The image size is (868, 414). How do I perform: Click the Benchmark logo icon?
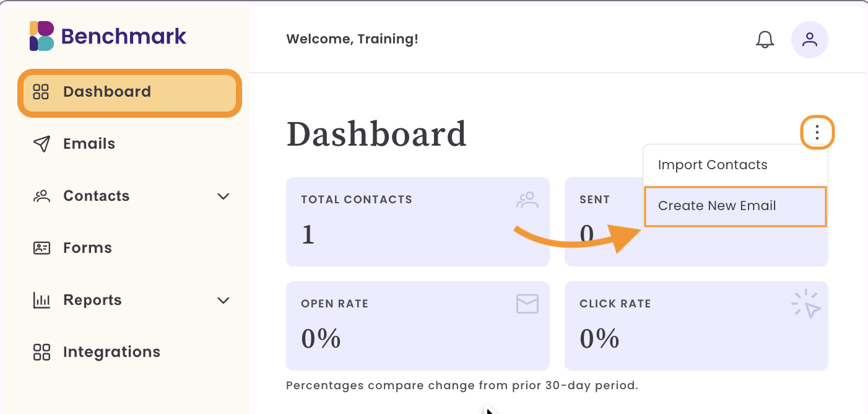click(x=42, y=36)
